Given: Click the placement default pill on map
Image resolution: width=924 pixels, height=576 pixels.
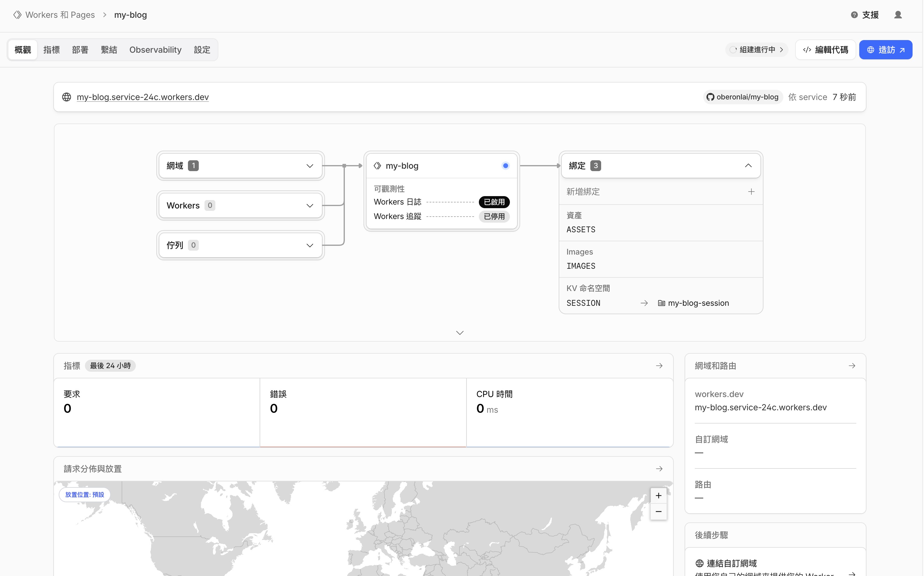Looking at the screenshot, I should 85,494.
